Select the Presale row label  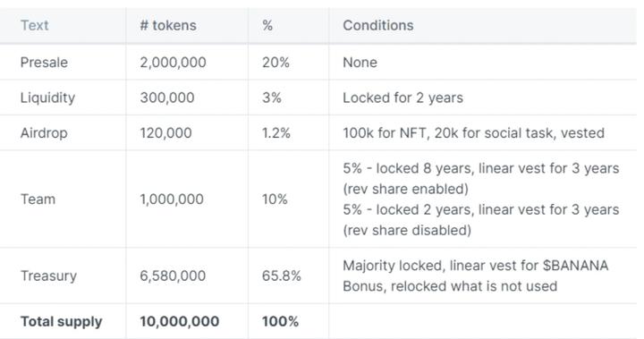(x=44, y=63)
